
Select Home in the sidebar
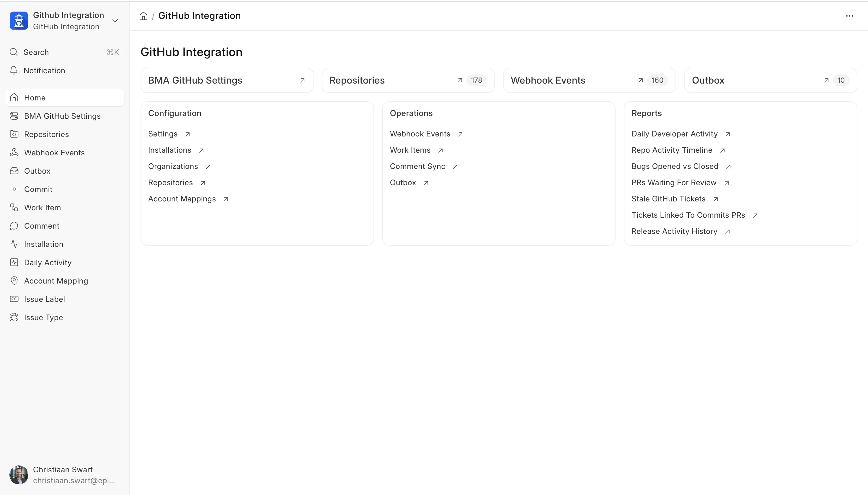click(65, 98)
